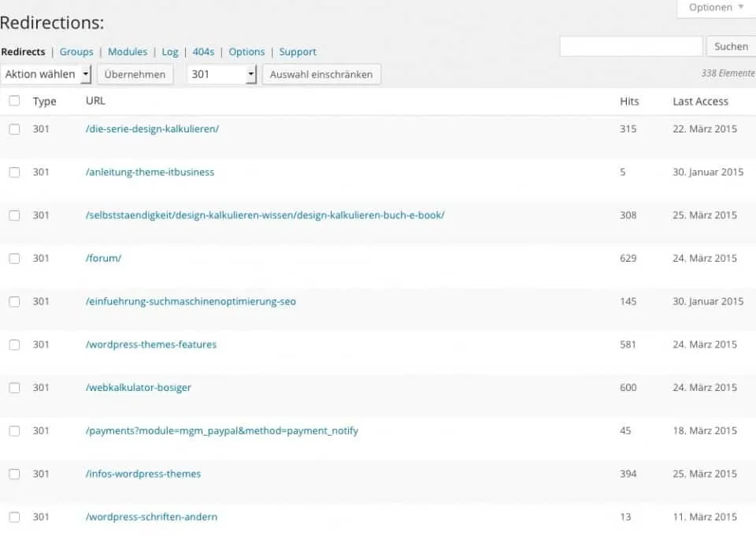Open the /wordpress-themes-features redirect link
This screenshot has width=756, height=543.
tap(150, 344)
